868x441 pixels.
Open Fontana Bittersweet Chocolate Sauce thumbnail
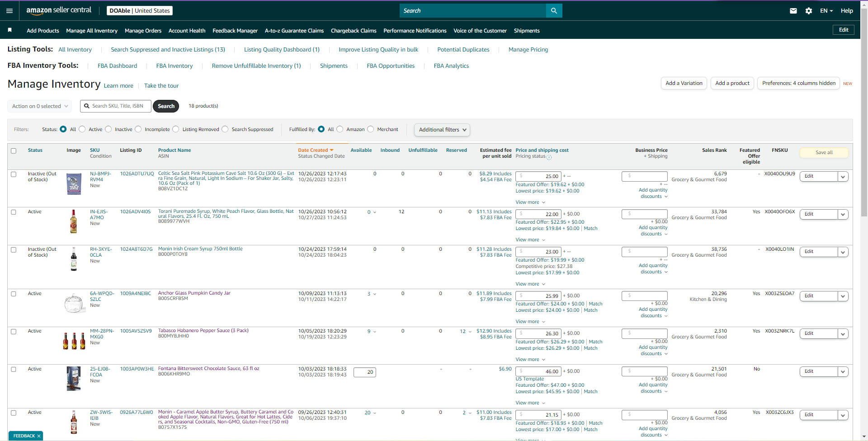pyautogui.click(x=74, y=379)
